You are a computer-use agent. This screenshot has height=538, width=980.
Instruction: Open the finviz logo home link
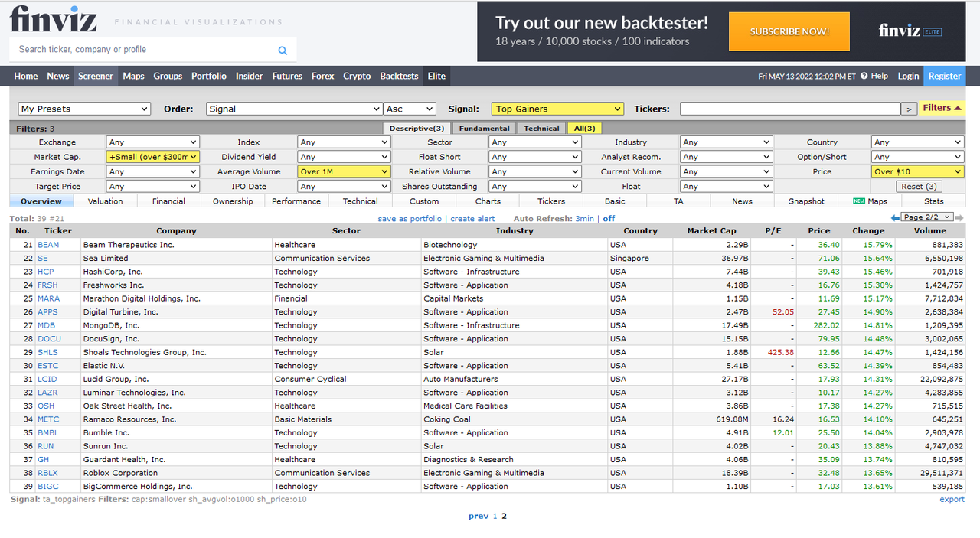pyautogui.click(x=53, y=18)
